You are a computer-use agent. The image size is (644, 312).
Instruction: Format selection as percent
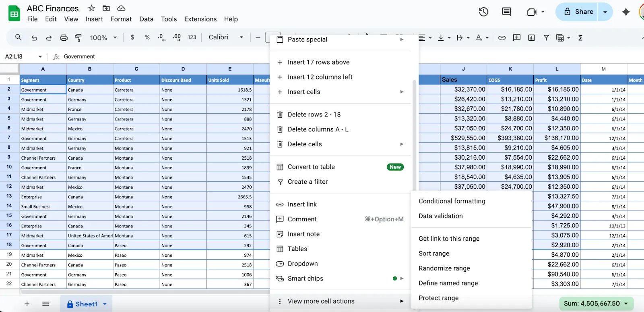pyautogui.click(x=147, y=37)
